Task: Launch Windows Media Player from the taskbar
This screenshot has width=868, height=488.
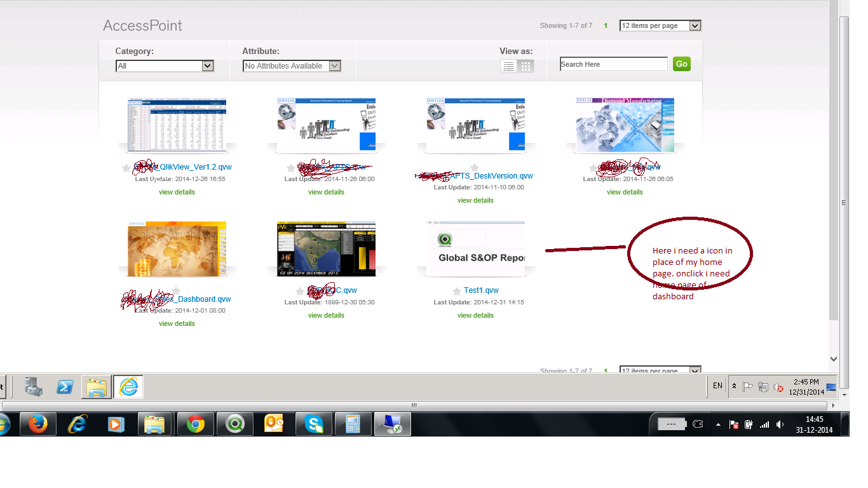Action: (x=116, y=424)
